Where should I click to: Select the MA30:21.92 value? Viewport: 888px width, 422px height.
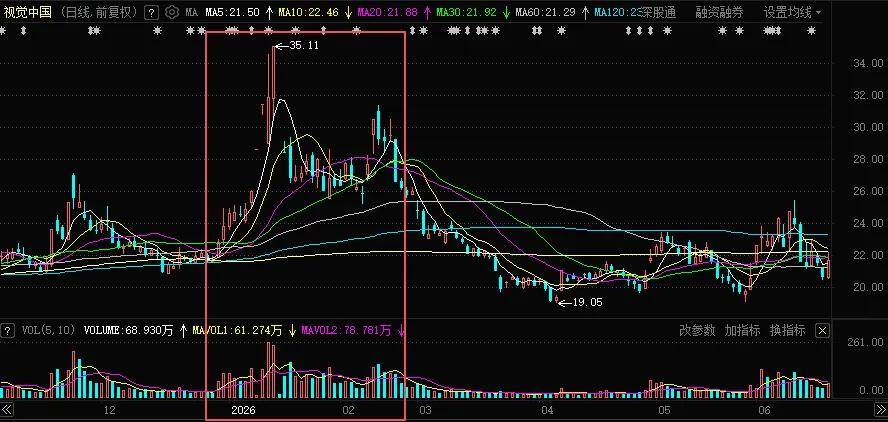pyautogui.click(x=466, y=12)
